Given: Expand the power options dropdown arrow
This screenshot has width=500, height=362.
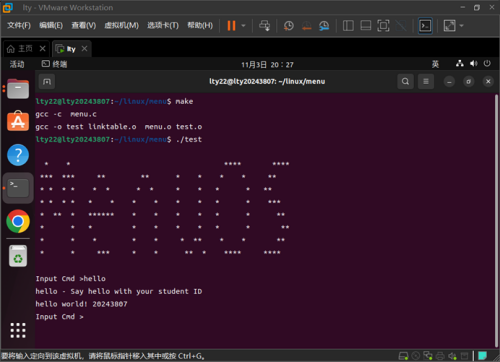Looking at the screenshot, I should pos(243,26).
